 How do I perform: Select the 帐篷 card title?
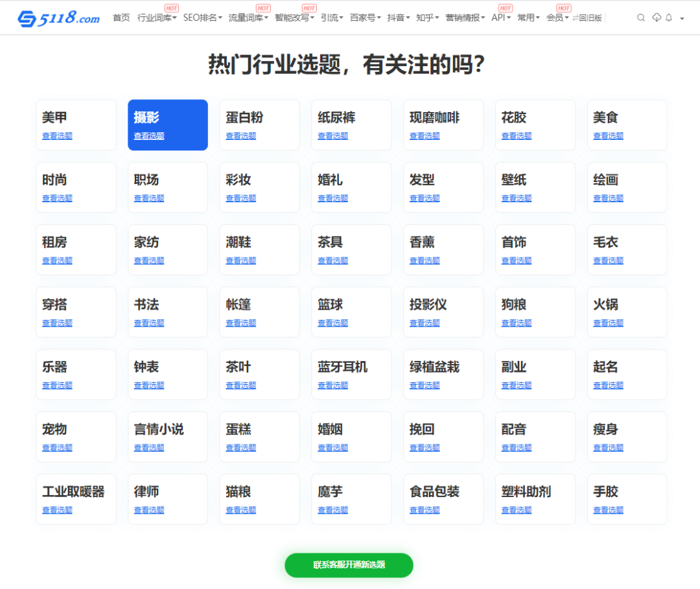coord(239,305)
